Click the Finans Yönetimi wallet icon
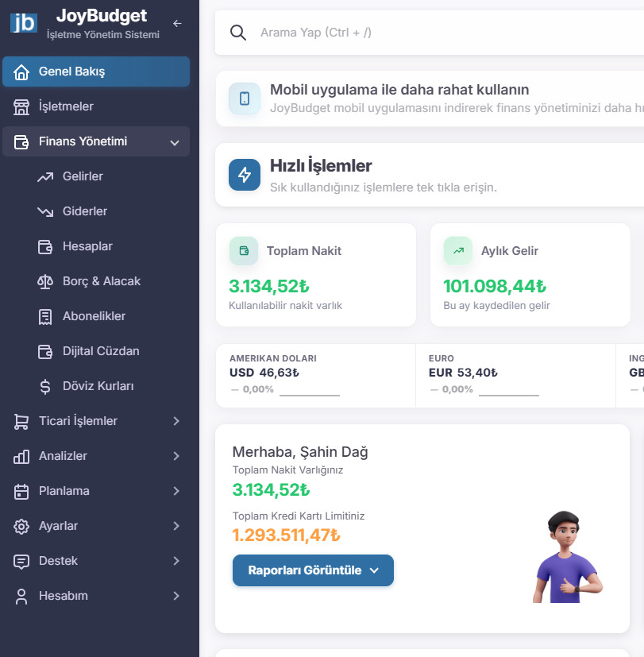 point(21,141)
